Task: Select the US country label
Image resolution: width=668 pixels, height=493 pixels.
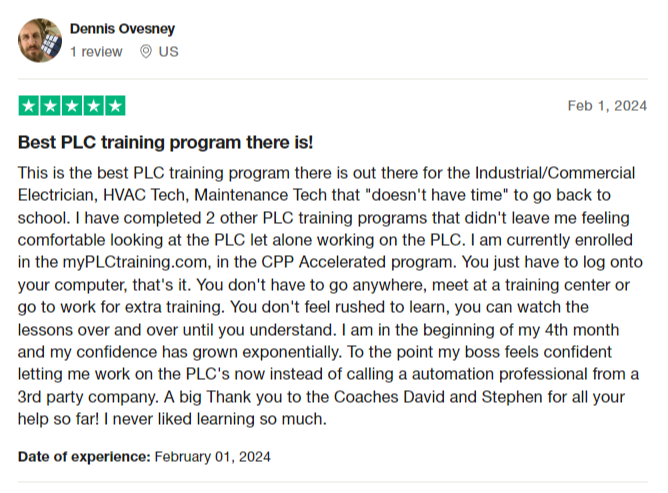Action: [x=168, y=52]
